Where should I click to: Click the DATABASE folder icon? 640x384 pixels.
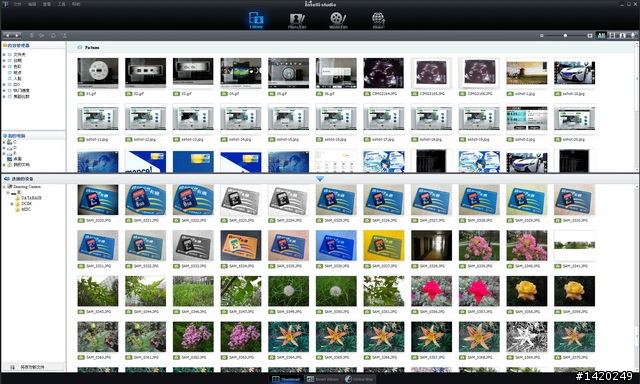[x=18, y=198]
